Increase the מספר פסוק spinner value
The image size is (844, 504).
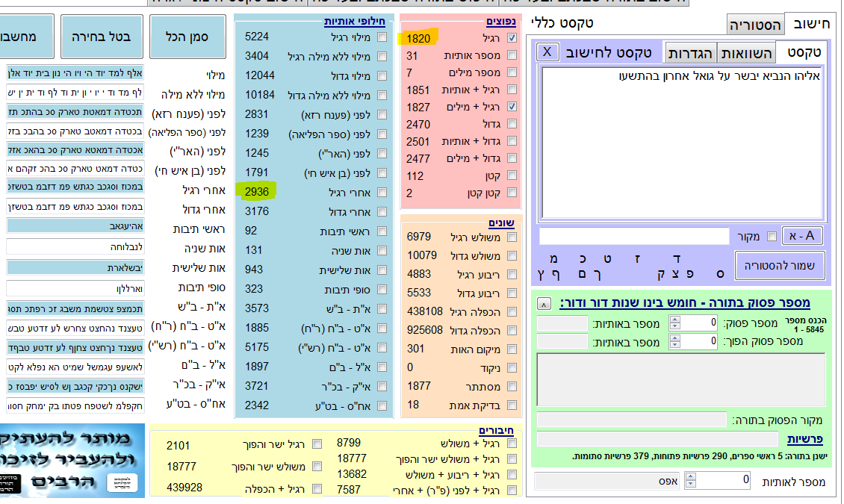[x=675, y=320]
